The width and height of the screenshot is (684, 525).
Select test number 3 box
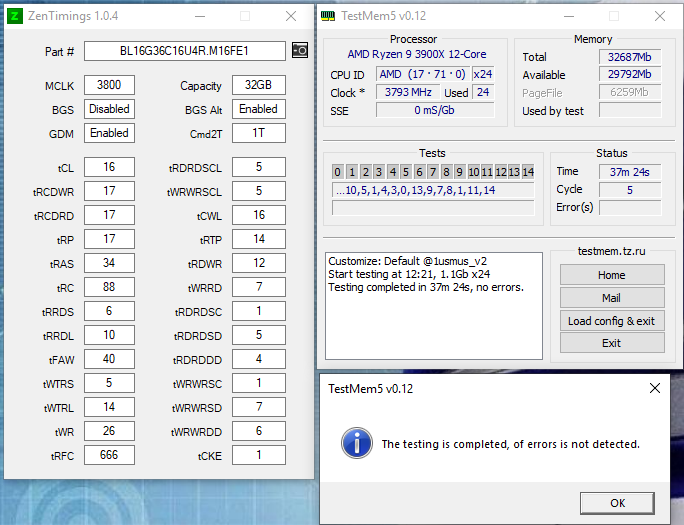coord(379,172)
